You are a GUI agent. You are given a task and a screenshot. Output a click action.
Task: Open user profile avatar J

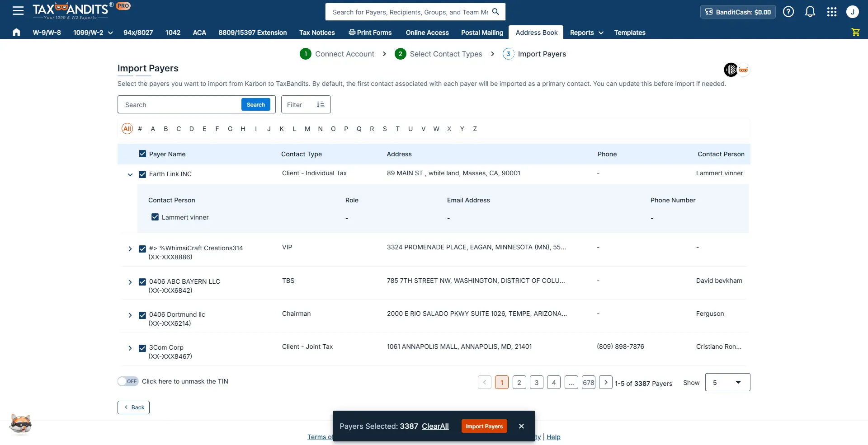853,12
